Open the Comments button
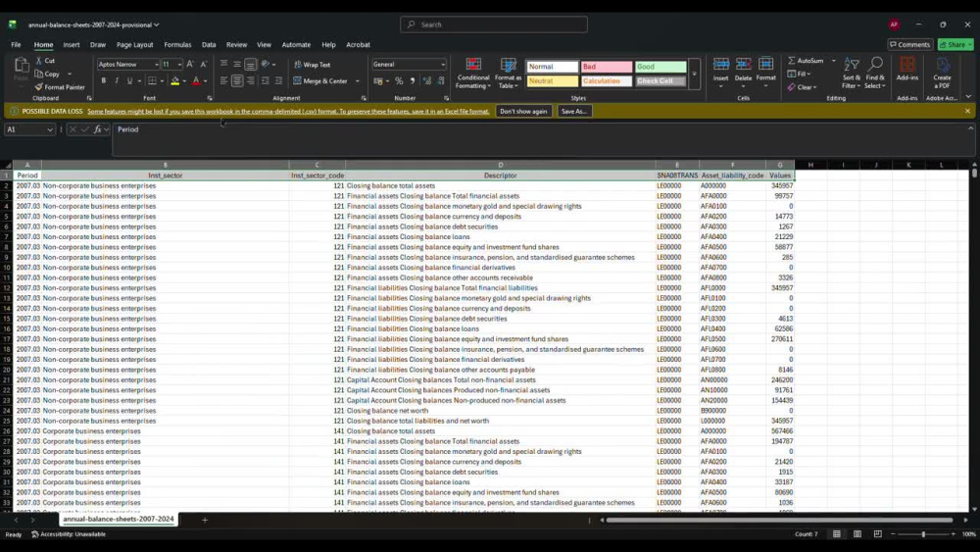The image size is (980, 552). coord(910,44)
